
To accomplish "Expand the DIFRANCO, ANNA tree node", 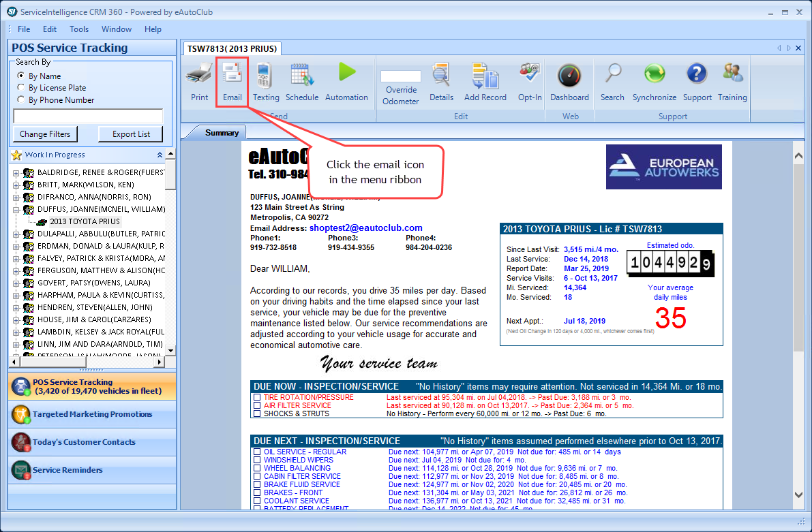I will [x=16, y=198].
